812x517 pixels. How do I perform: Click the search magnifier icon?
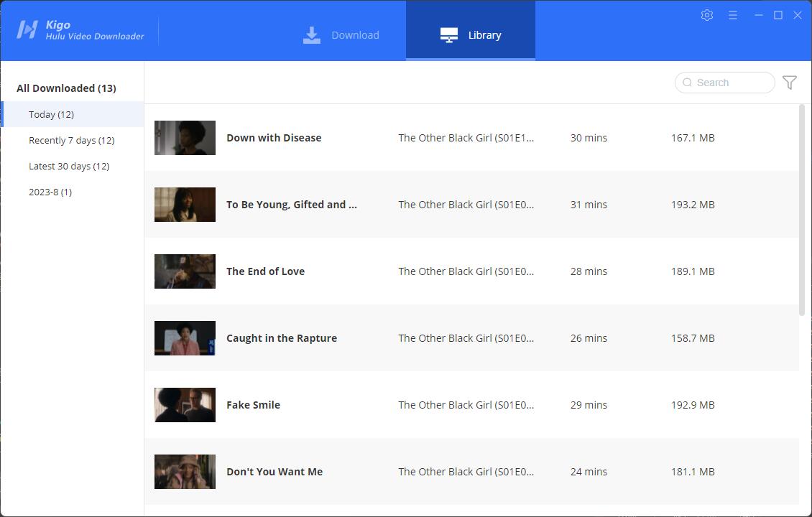[x=687, y=83]
